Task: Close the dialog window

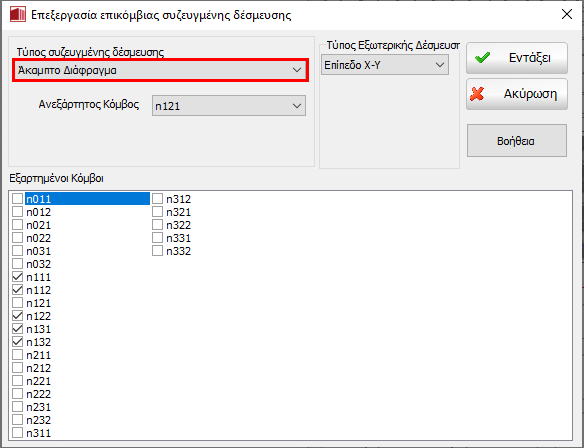Action: coord(567,15)
